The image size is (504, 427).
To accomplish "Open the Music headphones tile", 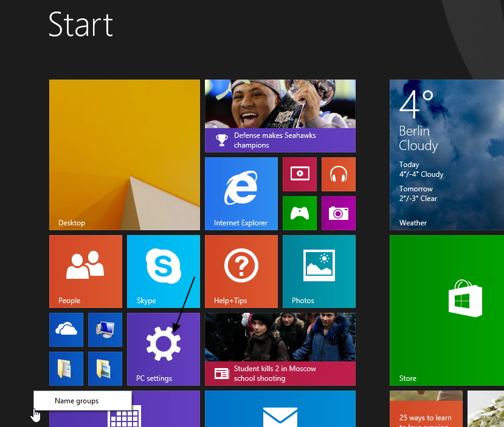I will tap(339, 174).
